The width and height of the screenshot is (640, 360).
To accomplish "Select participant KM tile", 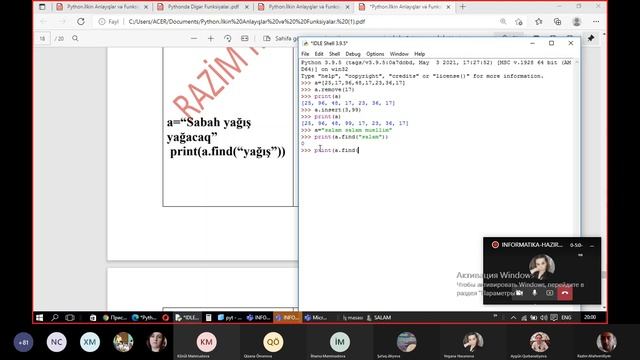I will tap(206, 343).
